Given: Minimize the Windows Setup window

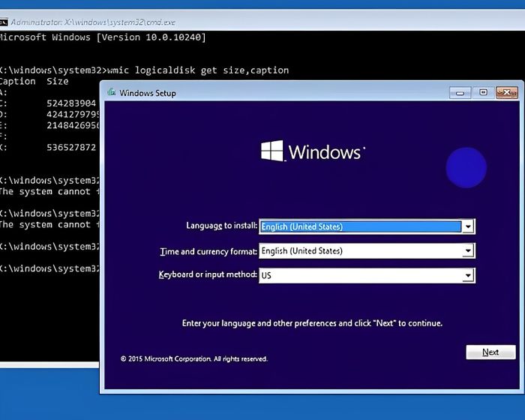Looking at the screenshot, I should pos(460,93).
